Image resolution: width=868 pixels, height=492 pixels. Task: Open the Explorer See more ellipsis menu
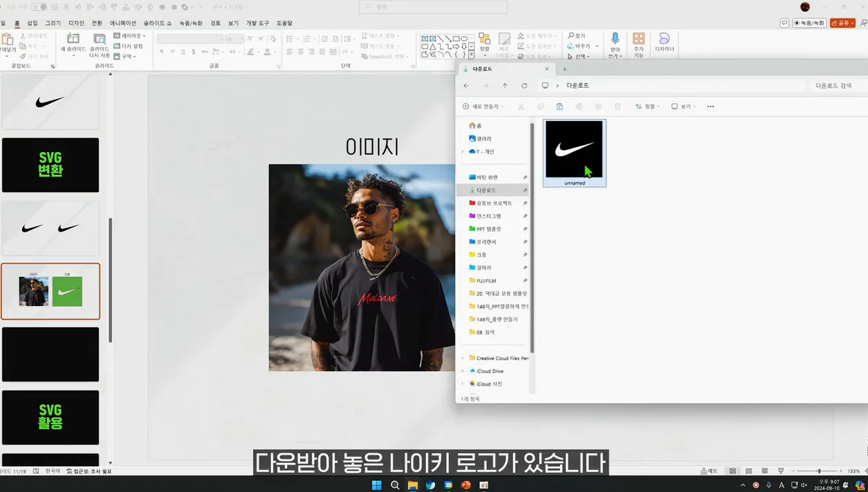coord(710,106)
